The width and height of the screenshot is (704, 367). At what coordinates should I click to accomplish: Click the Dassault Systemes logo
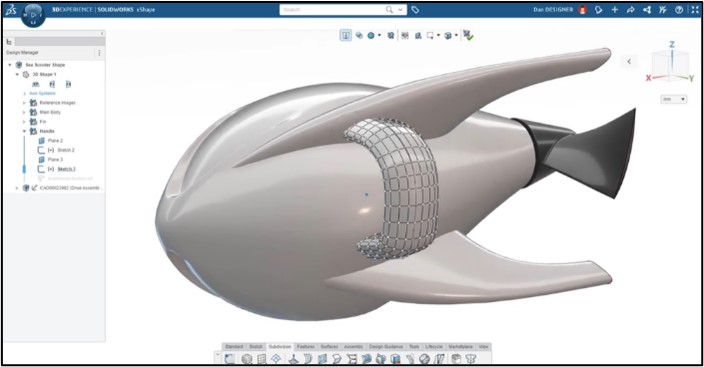tap(11, 10)
